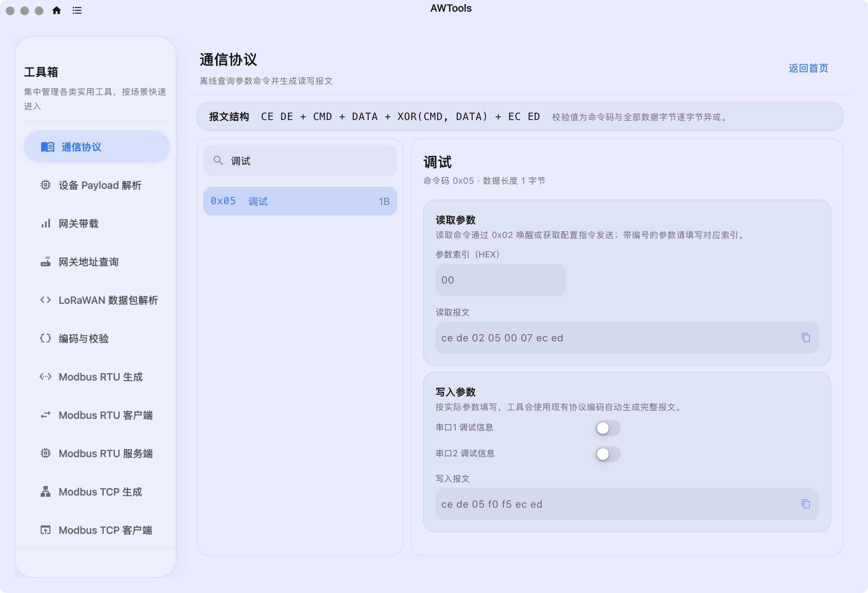Open 网关带载 tool
This screenshot has height=593, width=868.
[97, 223]
